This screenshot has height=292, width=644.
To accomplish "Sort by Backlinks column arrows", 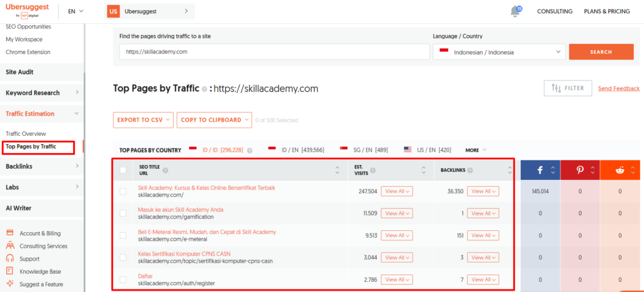I will click(509, 170).
